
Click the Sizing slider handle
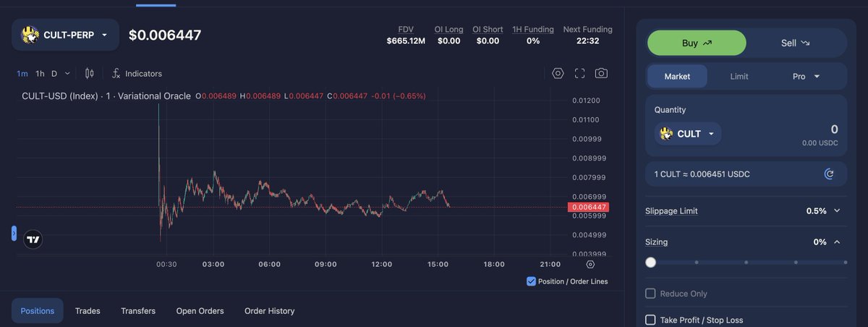[651, 263]
